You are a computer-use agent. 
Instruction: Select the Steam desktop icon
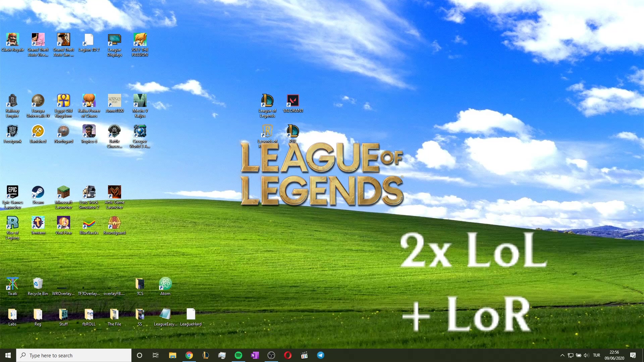[x=38, y=195]
